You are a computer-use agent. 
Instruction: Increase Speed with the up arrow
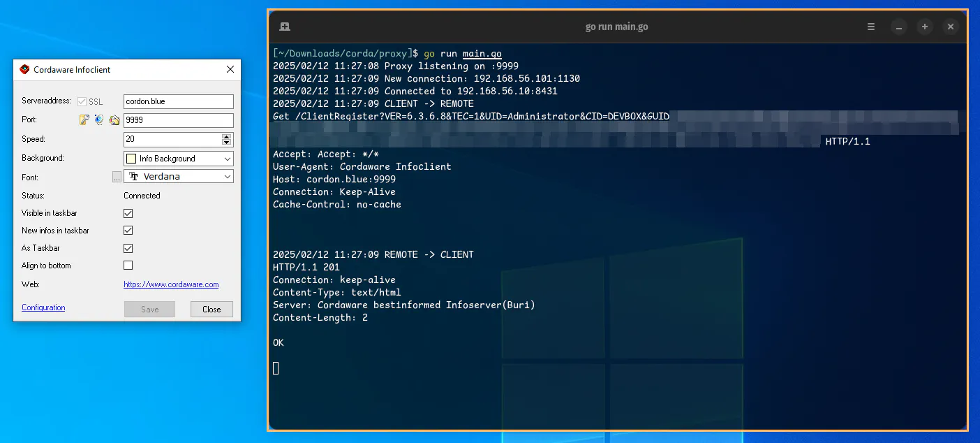[226, 136]
